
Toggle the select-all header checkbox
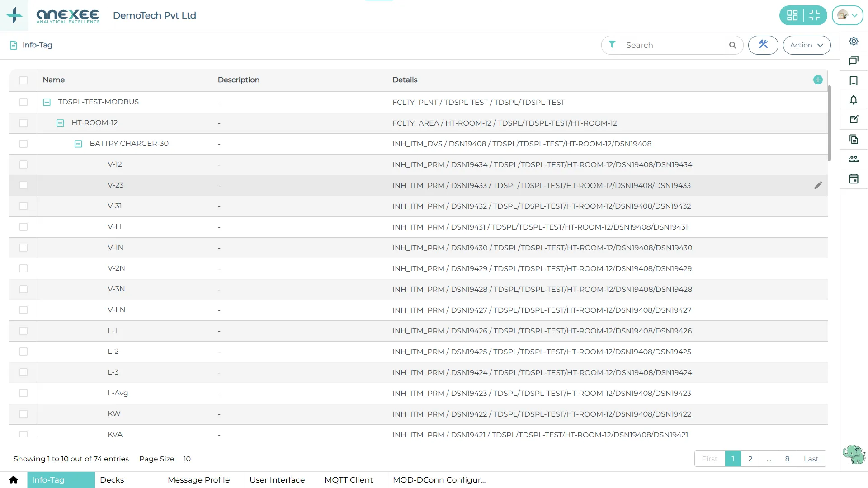tap(24, 80)
